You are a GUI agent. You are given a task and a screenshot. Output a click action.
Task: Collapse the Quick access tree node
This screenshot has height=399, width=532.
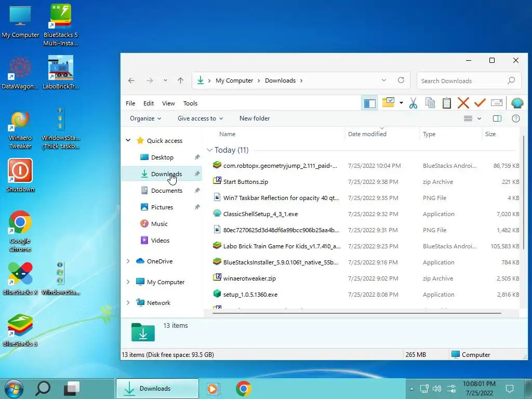(x=128, y=140)
